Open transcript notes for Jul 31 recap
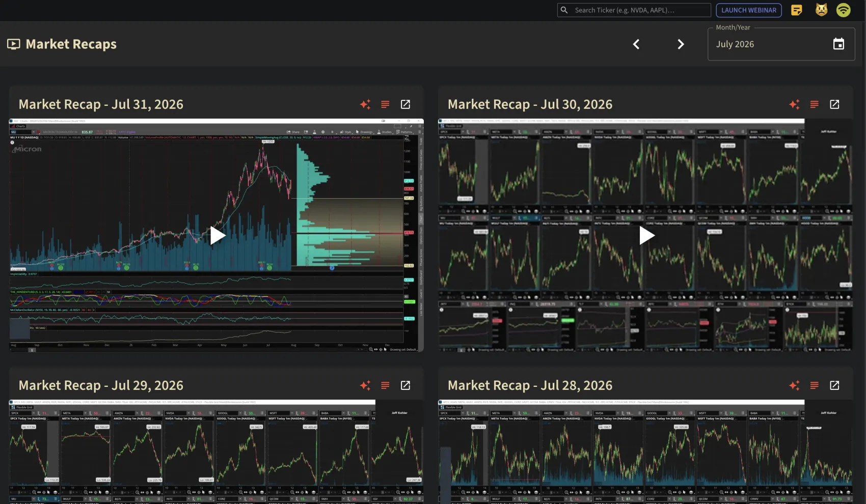 385,104
